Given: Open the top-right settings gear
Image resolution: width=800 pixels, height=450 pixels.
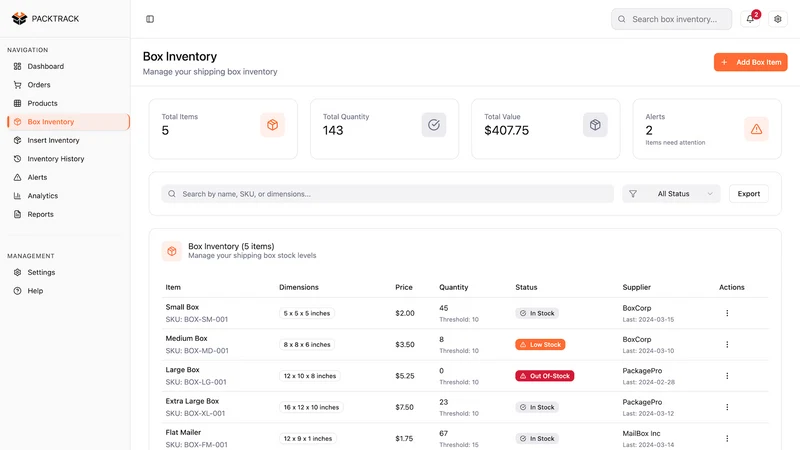Looking at the screenshot, I should tap(778, 19).
